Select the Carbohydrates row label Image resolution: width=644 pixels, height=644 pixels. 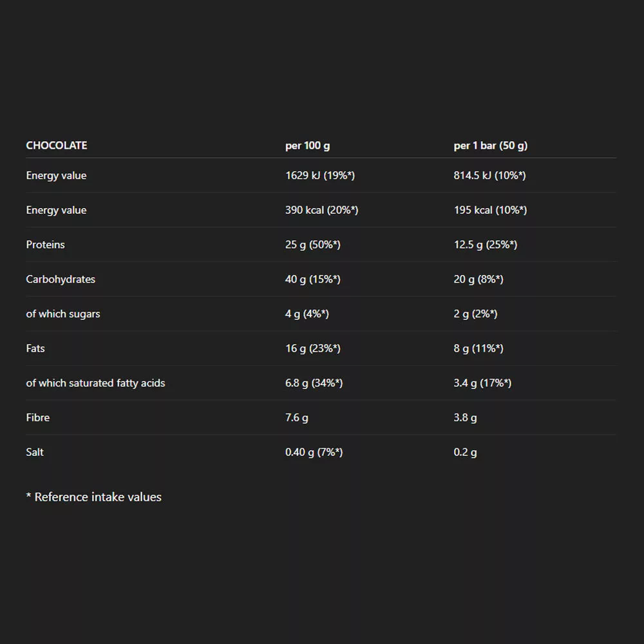pos(61,279)
